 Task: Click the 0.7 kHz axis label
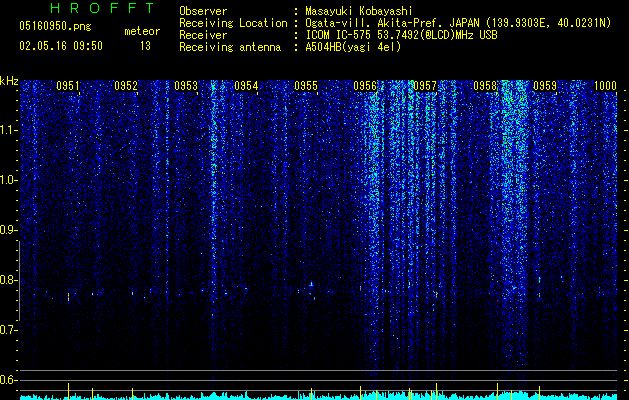pos(8,330)
